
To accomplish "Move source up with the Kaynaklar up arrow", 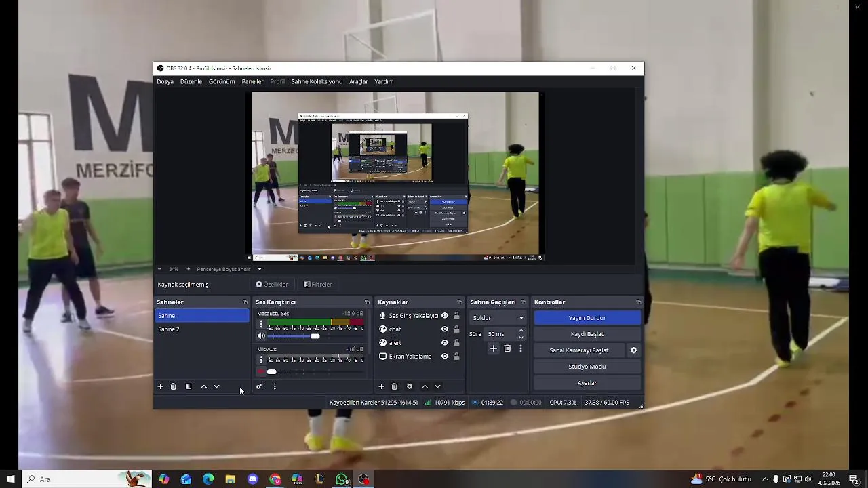I will 425,386.
